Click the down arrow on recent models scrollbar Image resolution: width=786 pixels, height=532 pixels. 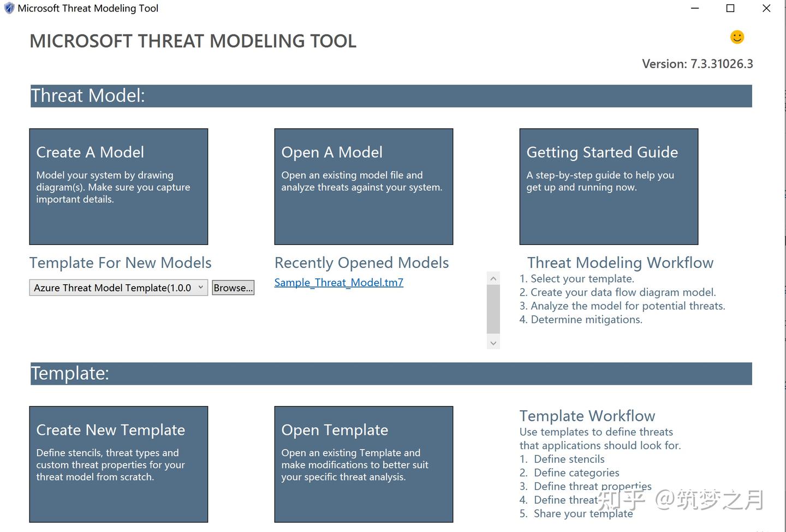[x=493, y=342]
